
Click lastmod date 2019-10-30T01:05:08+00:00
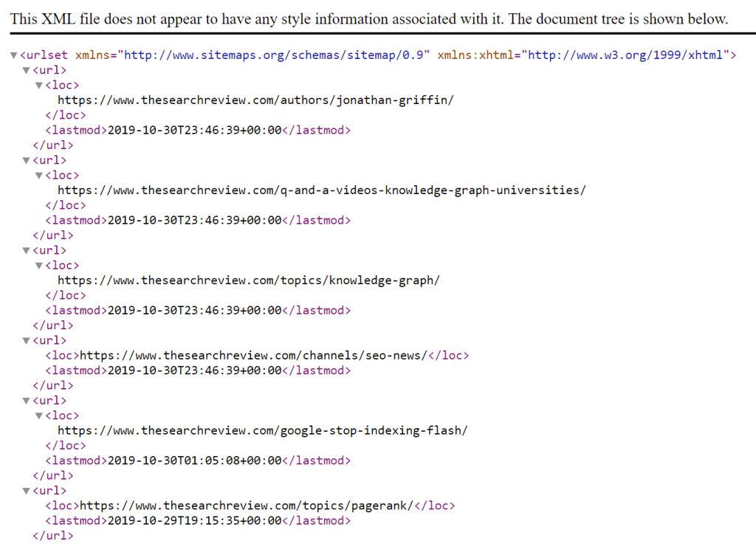point(194,461)
